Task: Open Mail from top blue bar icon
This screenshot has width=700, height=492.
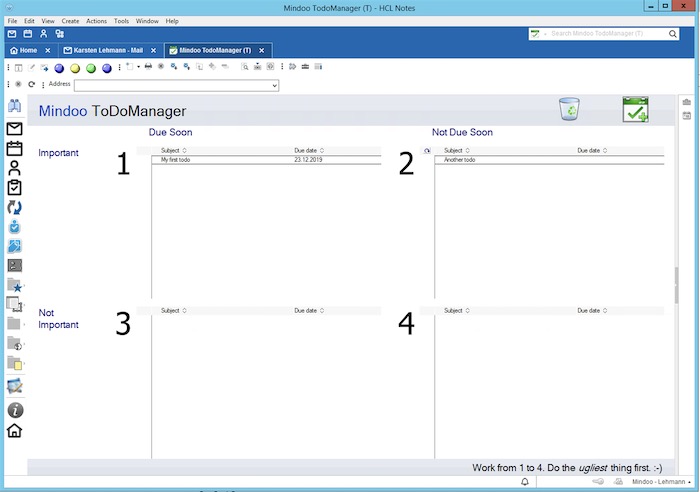Action: click(12, 33)
